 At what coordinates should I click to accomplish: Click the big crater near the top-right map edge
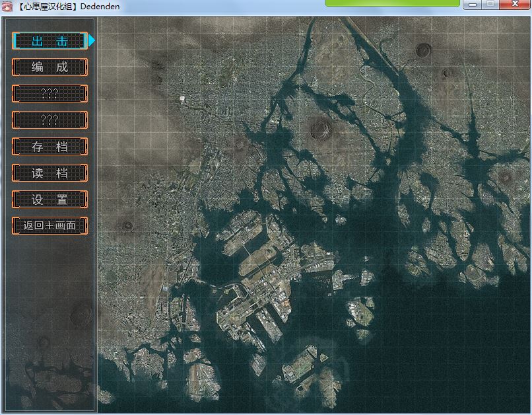point(423,50)
